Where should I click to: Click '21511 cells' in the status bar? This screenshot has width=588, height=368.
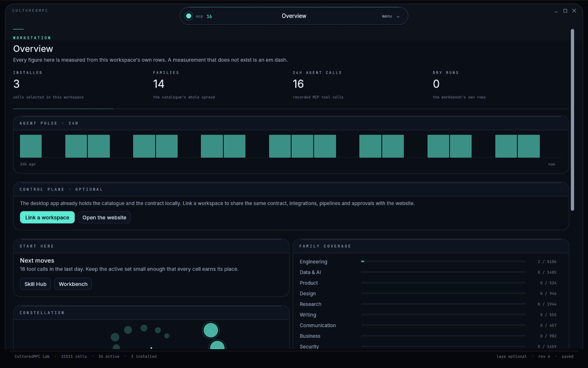click(x=74, y=357)
